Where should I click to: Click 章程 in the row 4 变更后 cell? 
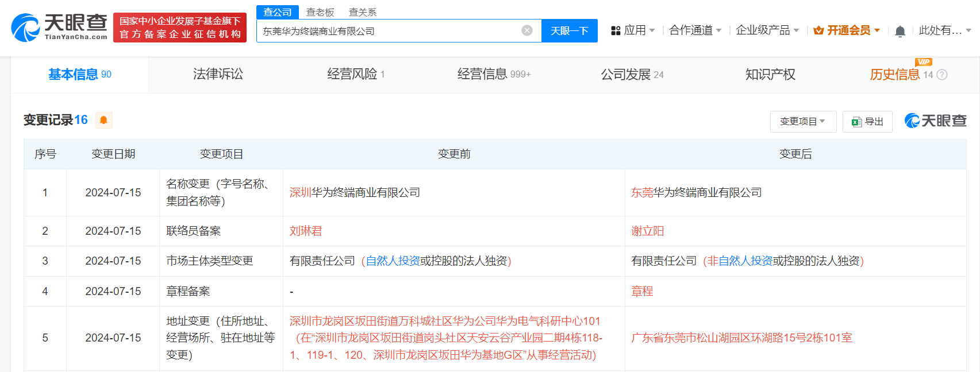coord(642,292)
